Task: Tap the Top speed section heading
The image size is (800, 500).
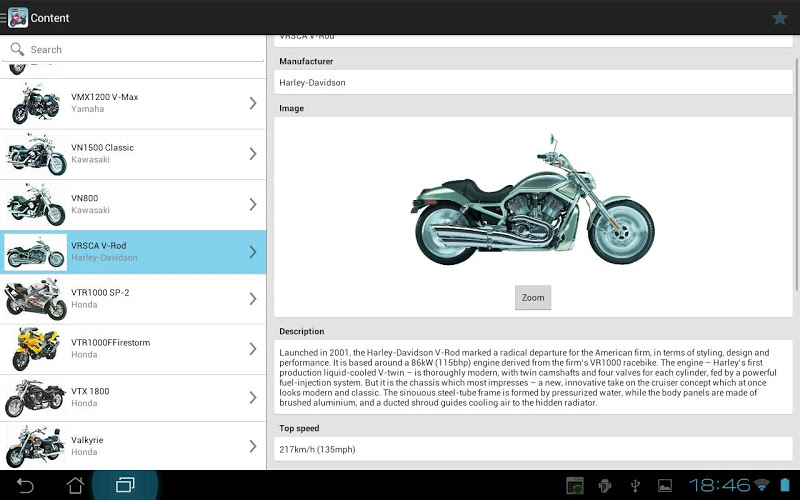Action: coord(299,428)
